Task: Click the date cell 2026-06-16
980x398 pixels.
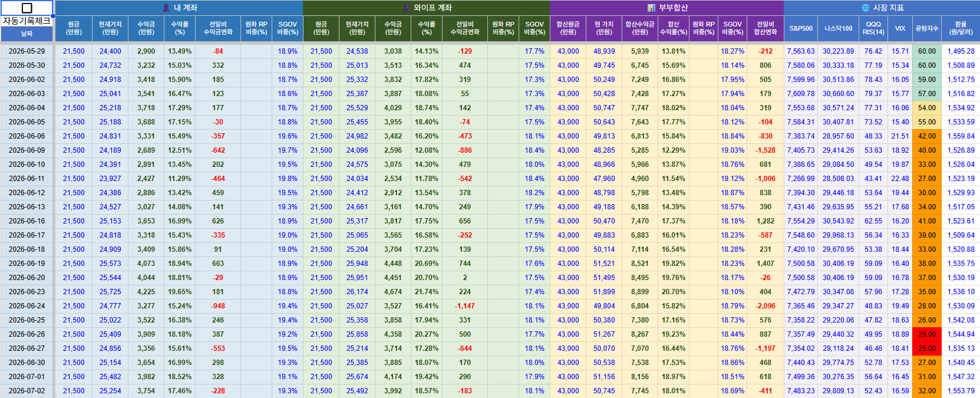Action: [27, 221]
